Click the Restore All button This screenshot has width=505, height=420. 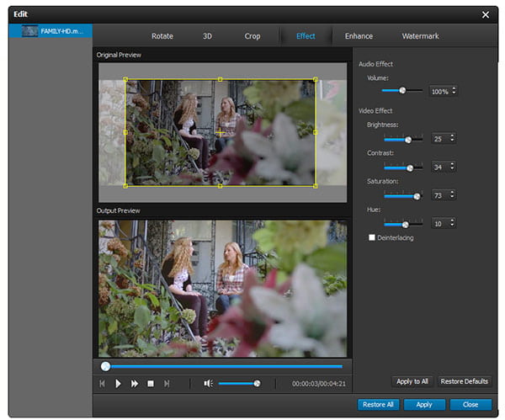pos(376,405)
